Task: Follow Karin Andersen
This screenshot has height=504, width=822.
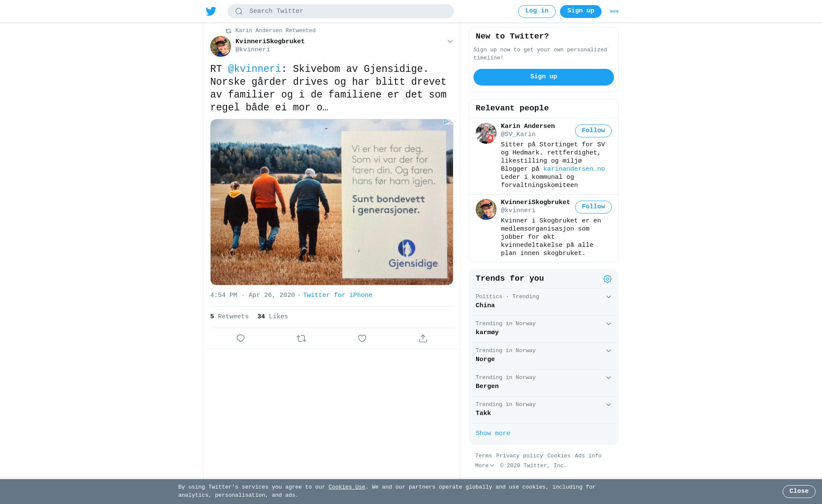Action: click(593, 131)
